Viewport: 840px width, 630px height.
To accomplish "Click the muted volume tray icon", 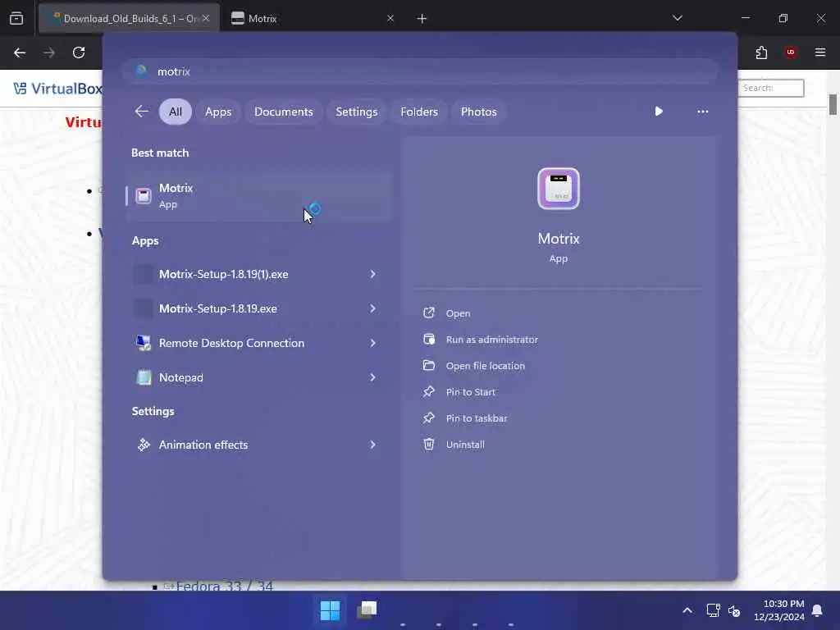I will [734, 610].
